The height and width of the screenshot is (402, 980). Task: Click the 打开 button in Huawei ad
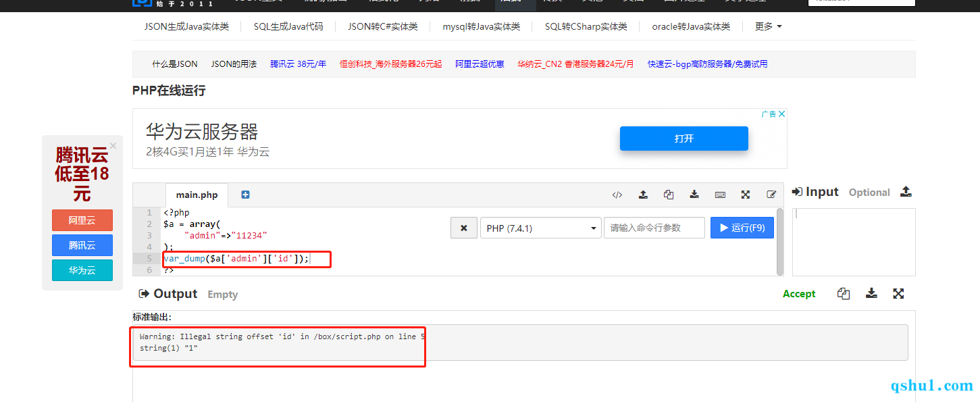[x=684, y=139]
